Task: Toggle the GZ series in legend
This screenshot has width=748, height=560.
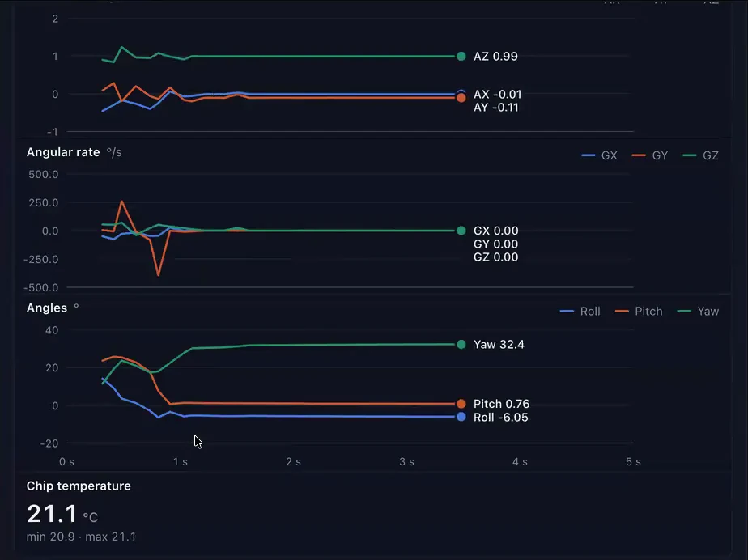Action: click(700, 155)
